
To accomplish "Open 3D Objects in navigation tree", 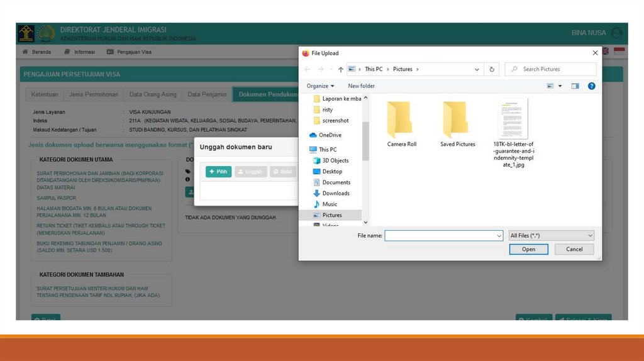I will tap(331, 160).
